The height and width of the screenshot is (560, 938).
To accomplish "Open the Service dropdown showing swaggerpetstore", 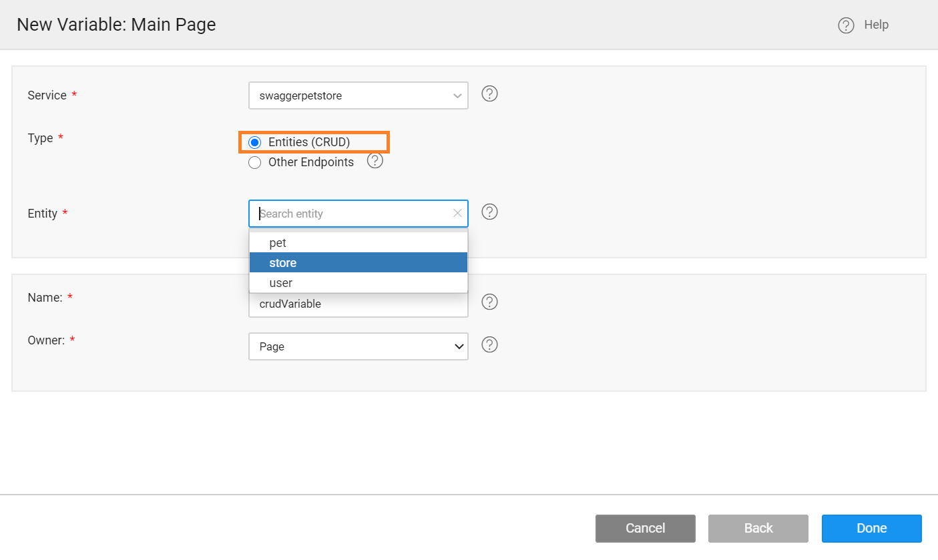I will 358,95.
